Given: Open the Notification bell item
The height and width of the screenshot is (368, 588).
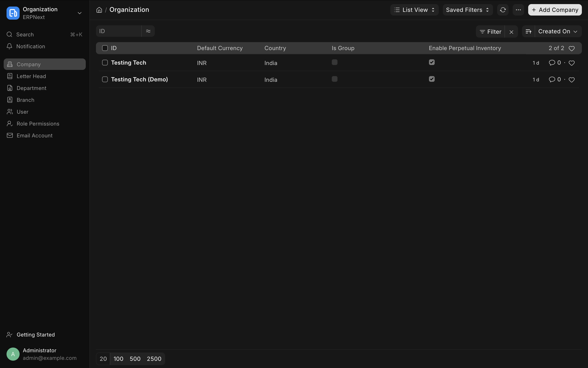Looking at the screenshot, I should point(45,46).
